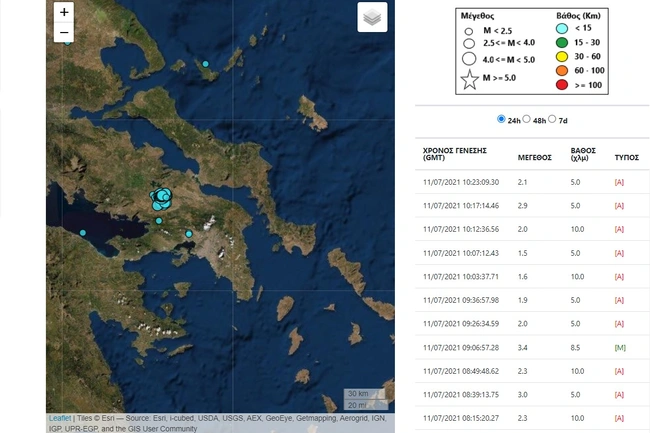Image resolution: width=650 pixels, height=433 pixels.
Task: Select the 10:23:09.30 earthquake row
Action: (460, 182)
